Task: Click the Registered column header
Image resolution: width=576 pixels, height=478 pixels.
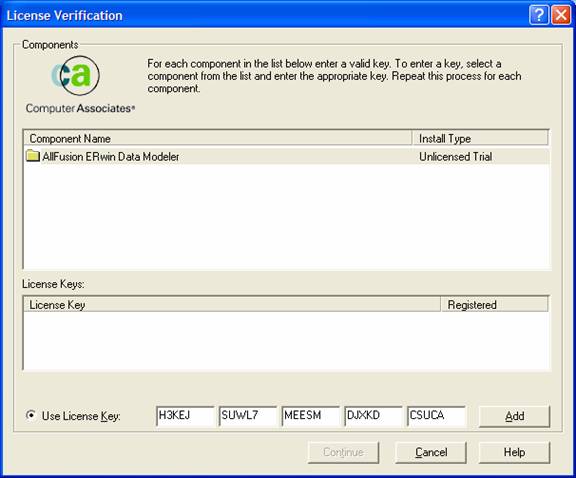Action: pyautogui.click(x=494, y=305)
